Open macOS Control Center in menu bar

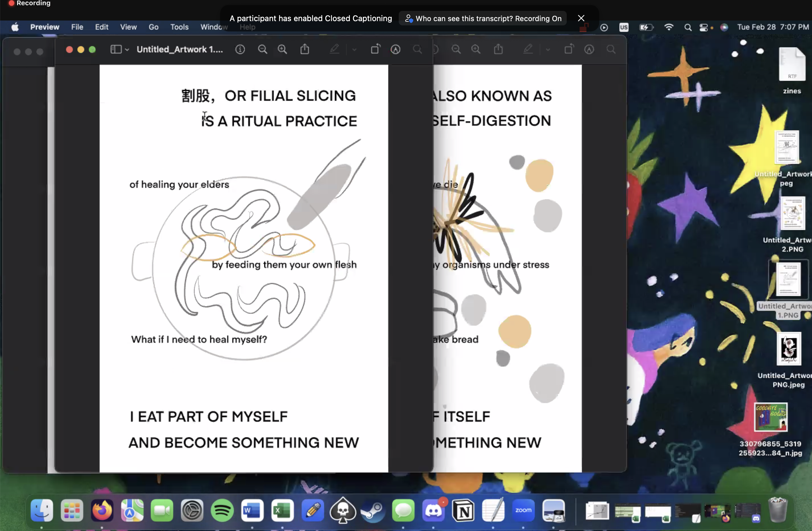coord(704,27)
